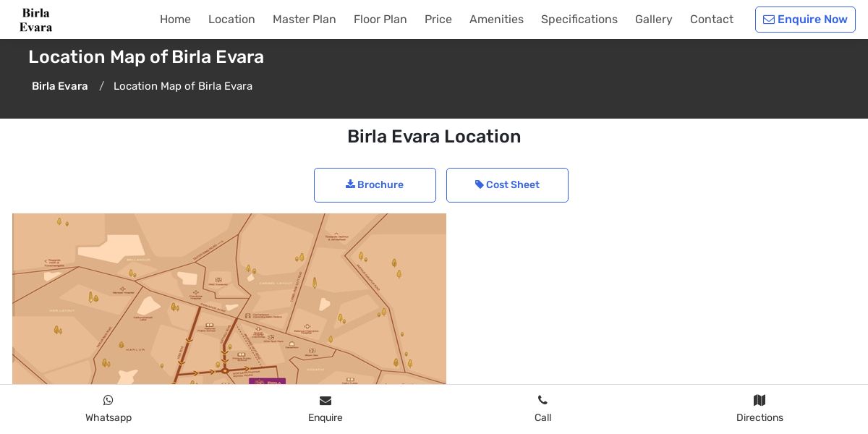Open the Home menu item

coord(175,20)
